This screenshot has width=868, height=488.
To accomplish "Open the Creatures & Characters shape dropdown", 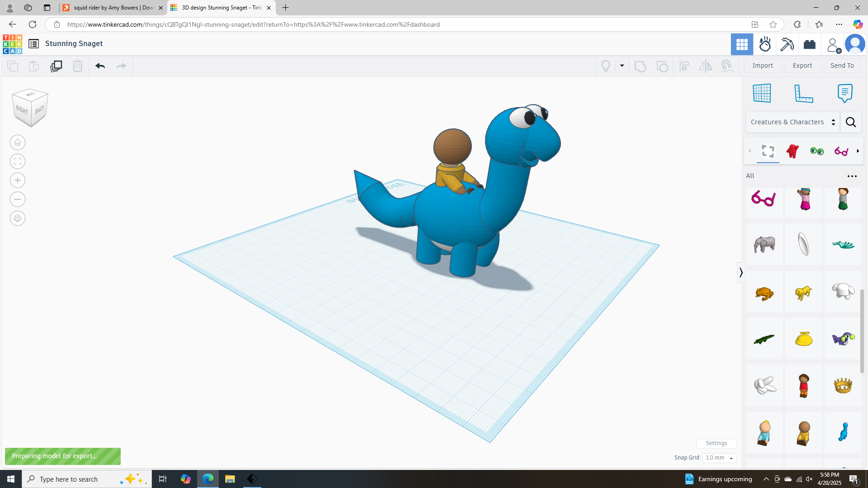I will (x=793, y=122).
